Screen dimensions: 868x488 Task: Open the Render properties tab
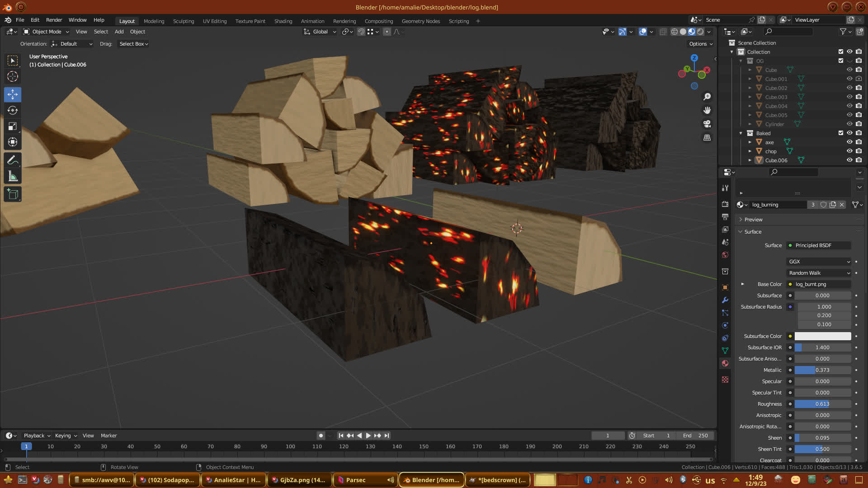tap(725, 204)
